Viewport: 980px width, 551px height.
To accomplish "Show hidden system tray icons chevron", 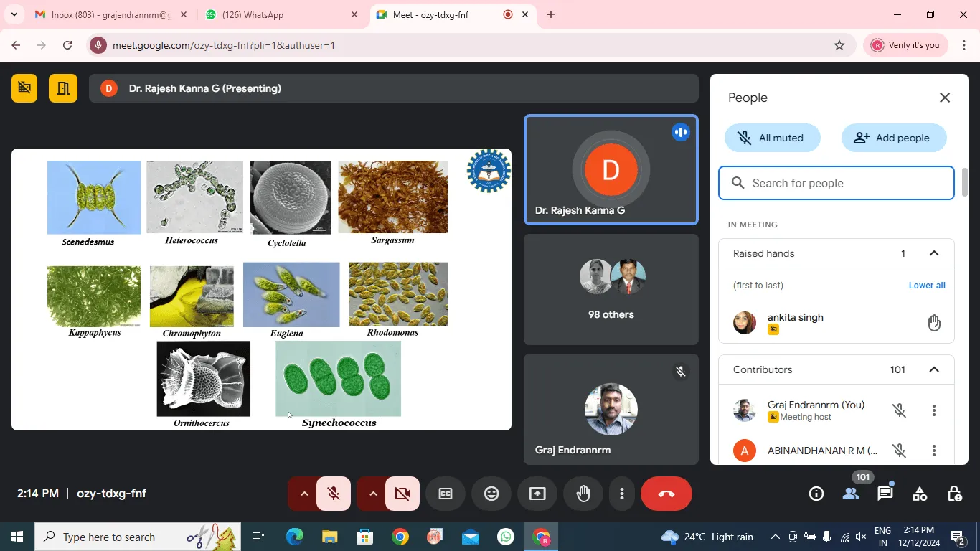I will 776,537.
